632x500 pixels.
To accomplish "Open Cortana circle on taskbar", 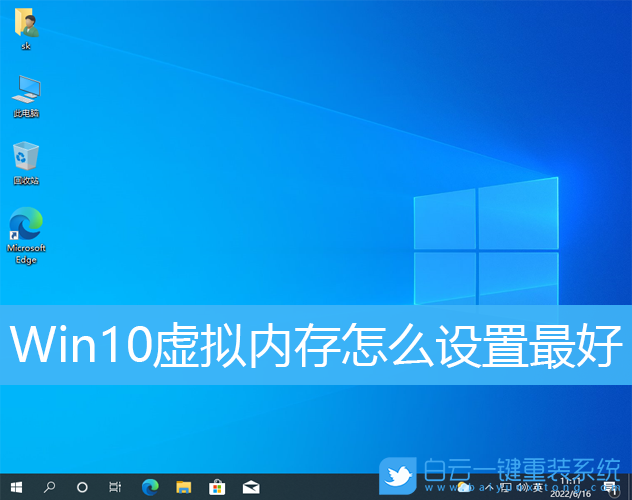I will click(x=82, y=488).
